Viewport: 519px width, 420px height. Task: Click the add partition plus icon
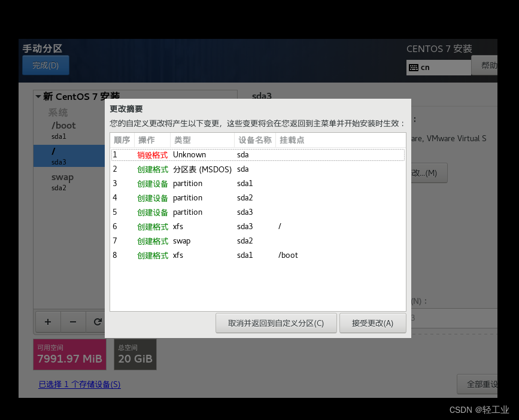pyautogui.click(x=48, y=322)
